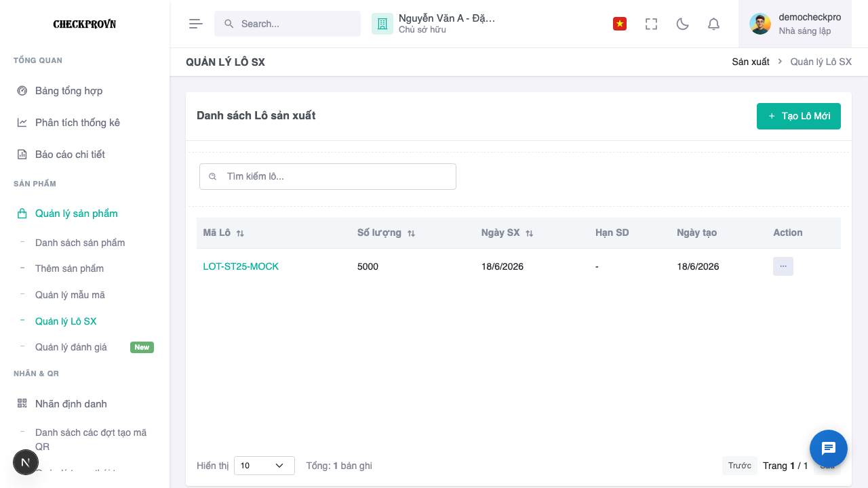
Task: Enter fullscreen mode via the expand icon
Action: tap(651, 24)
